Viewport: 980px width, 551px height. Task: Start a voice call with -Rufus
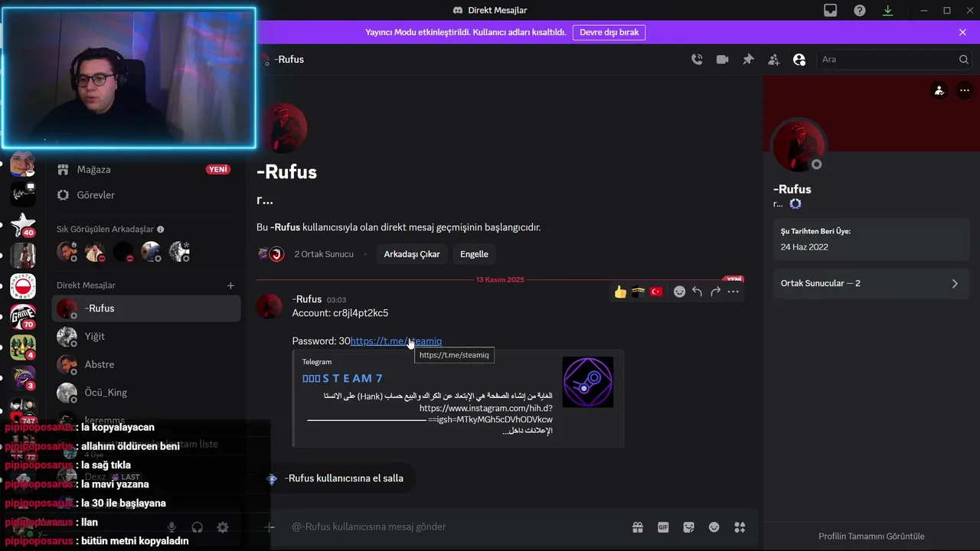click(x=697, y=59)
